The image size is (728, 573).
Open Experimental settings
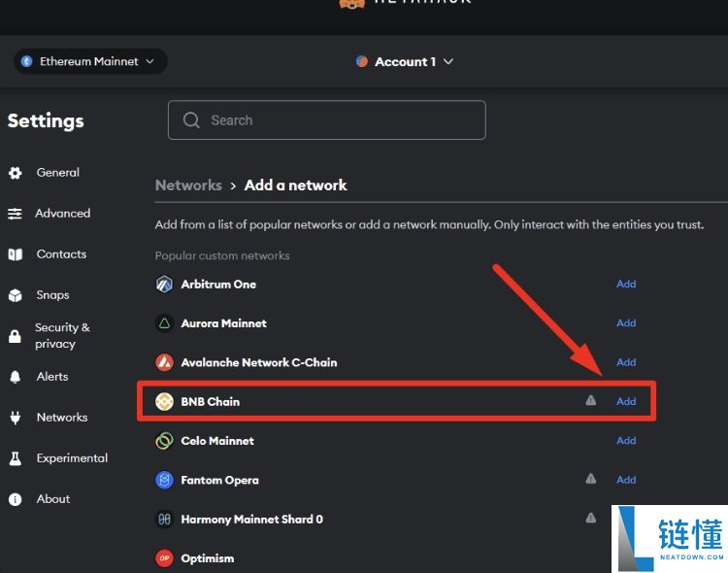(x=72, y=458)
